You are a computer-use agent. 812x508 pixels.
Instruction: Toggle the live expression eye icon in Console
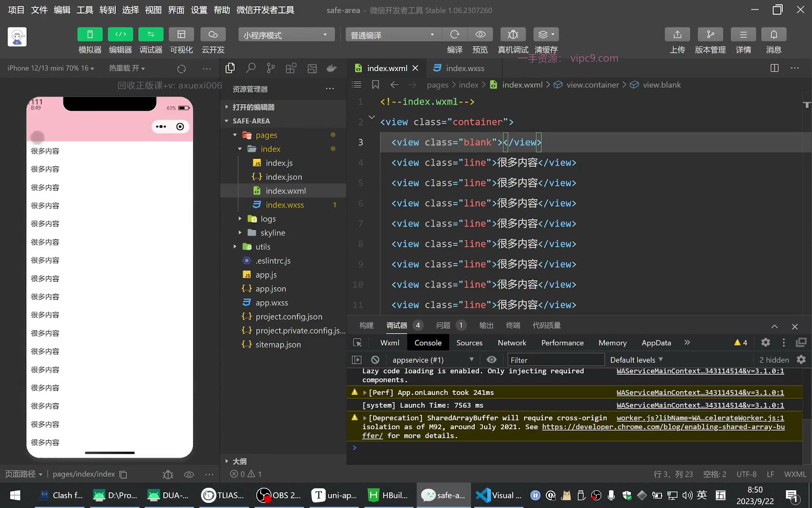pyautogui.click(x=491, y=359)
